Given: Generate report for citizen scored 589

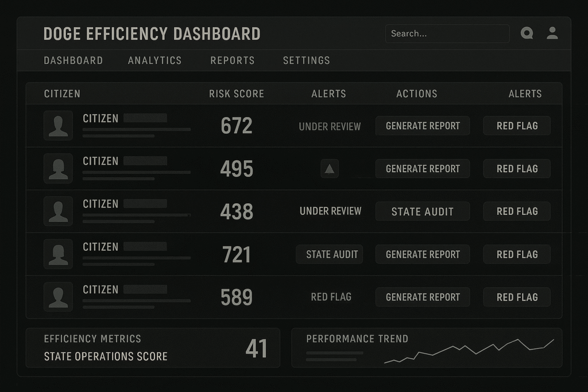Looking at the screenshot, I should tap(423, 297).
